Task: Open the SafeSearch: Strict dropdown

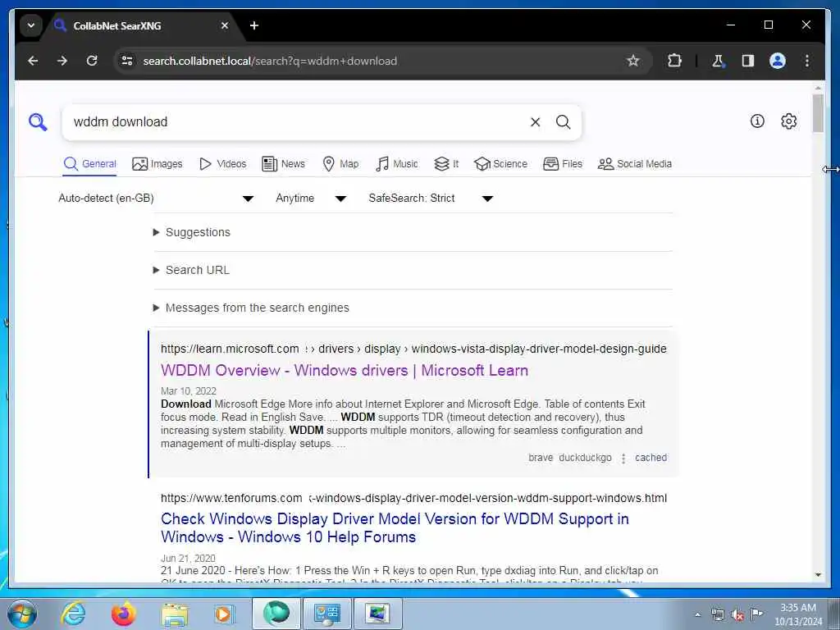Action: click(430, 199)
